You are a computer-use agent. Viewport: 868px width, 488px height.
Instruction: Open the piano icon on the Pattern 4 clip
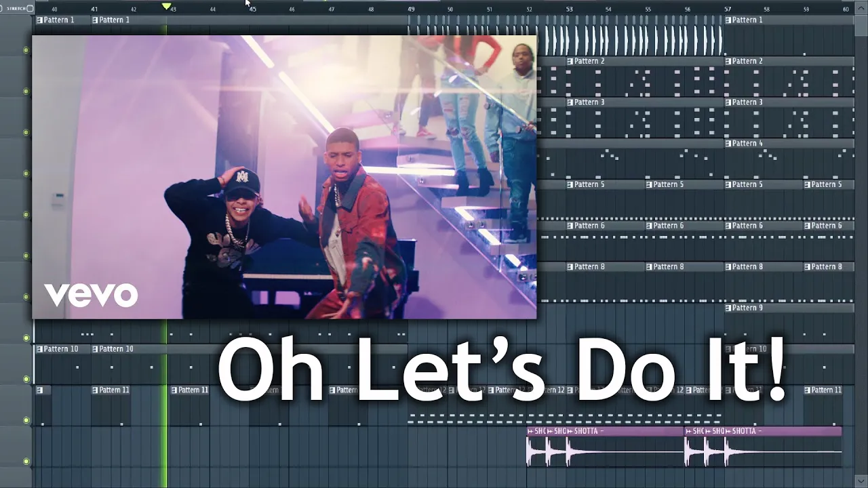728,144
